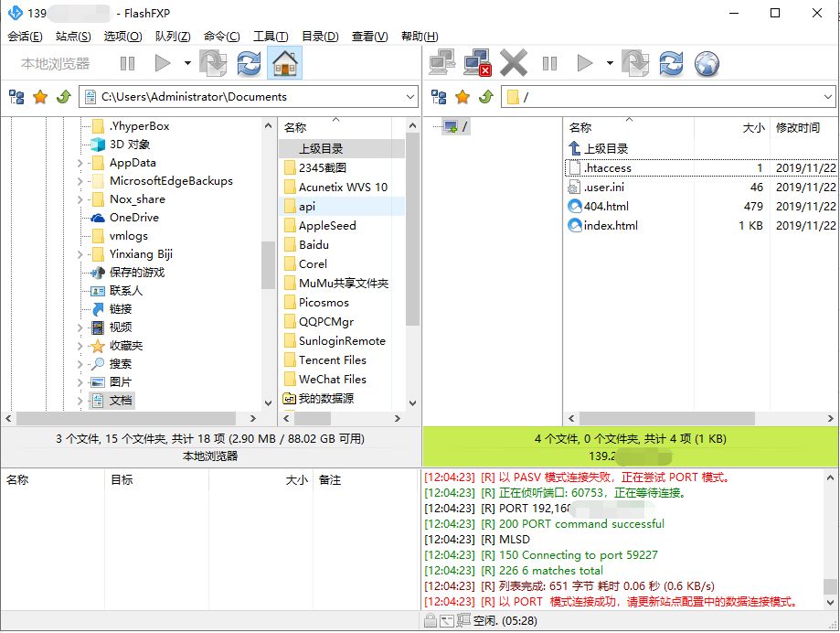Expand the 图片 tree node
The image size is (840, 633).
click(x=80, y=382)
